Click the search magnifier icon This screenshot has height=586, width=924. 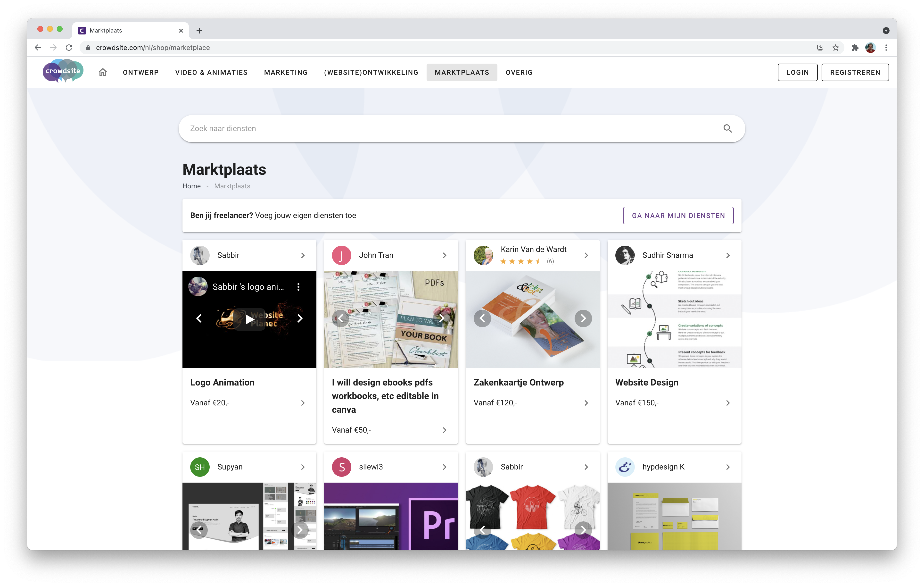coord(727,129)
